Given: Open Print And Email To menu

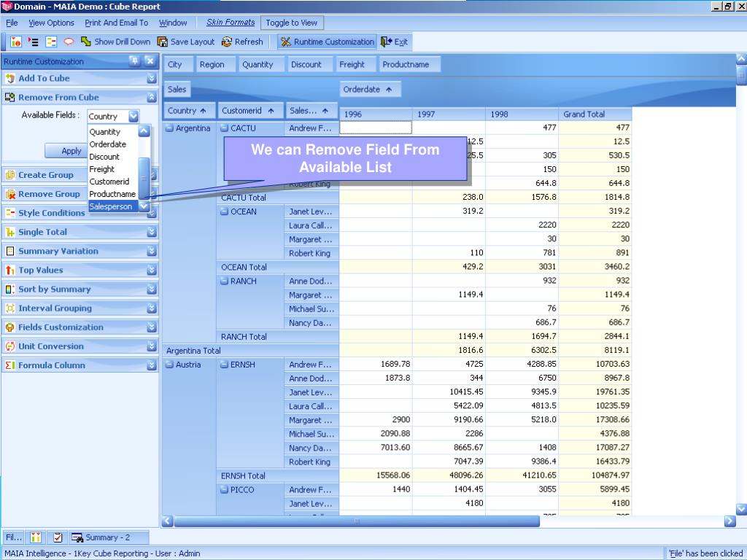Looking at the screenshot, I should click(116, 23).
